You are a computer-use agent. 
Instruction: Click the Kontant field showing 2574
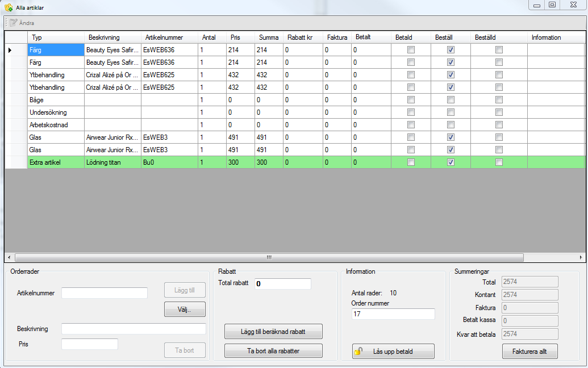pyautogui.click(x=530, y=295)
